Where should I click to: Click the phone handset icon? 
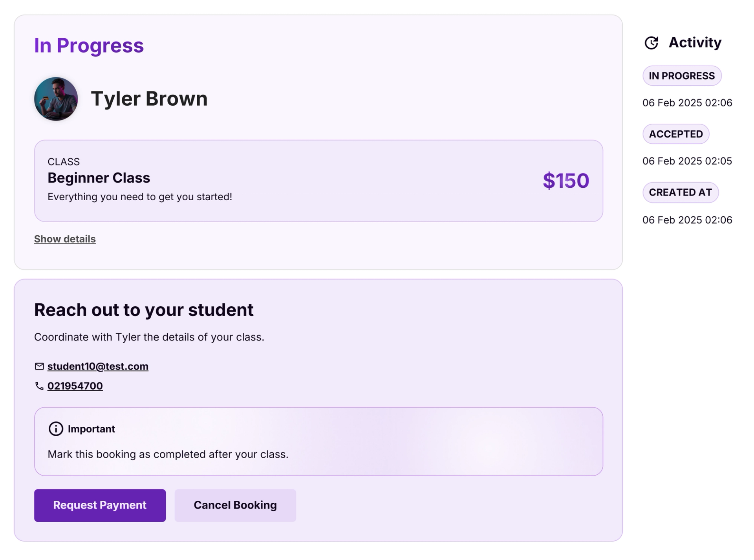(x=39, y=386)
